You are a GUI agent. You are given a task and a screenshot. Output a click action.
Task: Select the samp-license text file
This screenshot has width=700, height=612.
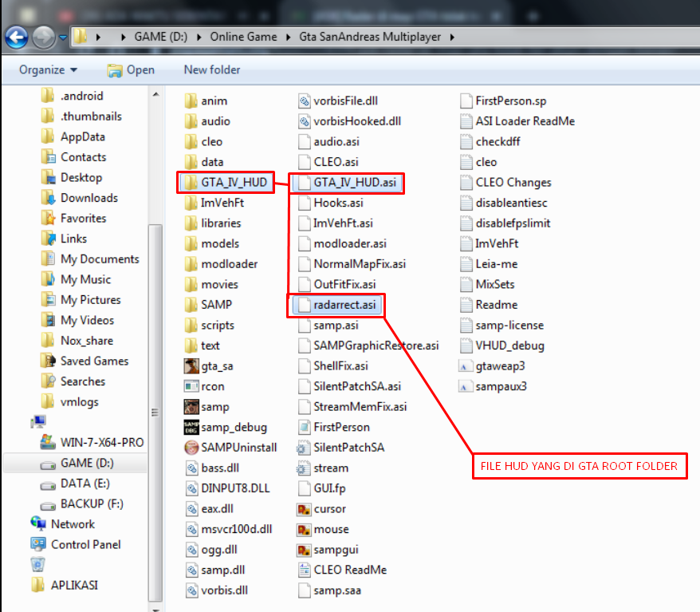click(x=501, y=326)
